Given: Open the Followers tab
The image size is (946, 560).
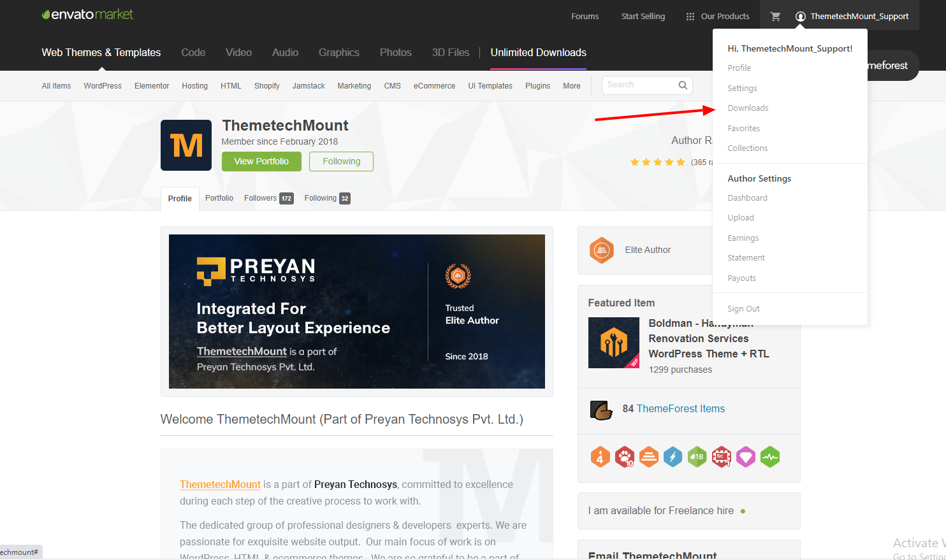Looking at the screenshot, I should click(x=269, y=198).
